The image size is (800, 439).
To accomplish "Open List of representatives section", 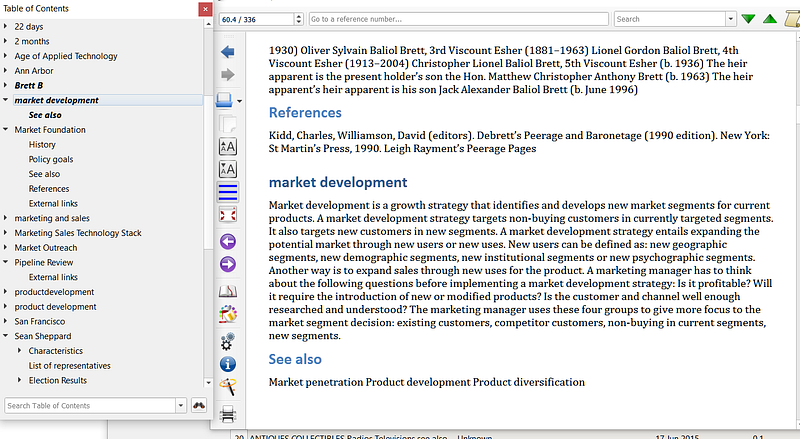I will point(69,365).
